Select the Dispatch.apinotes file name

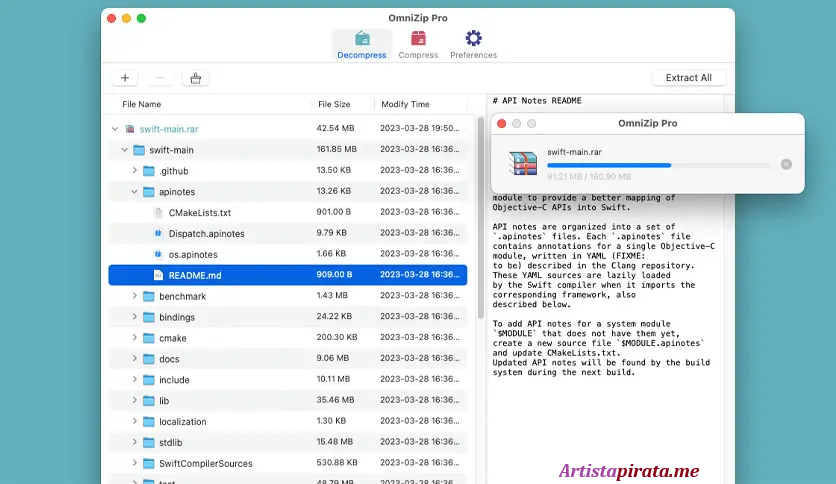pos(206,233)
